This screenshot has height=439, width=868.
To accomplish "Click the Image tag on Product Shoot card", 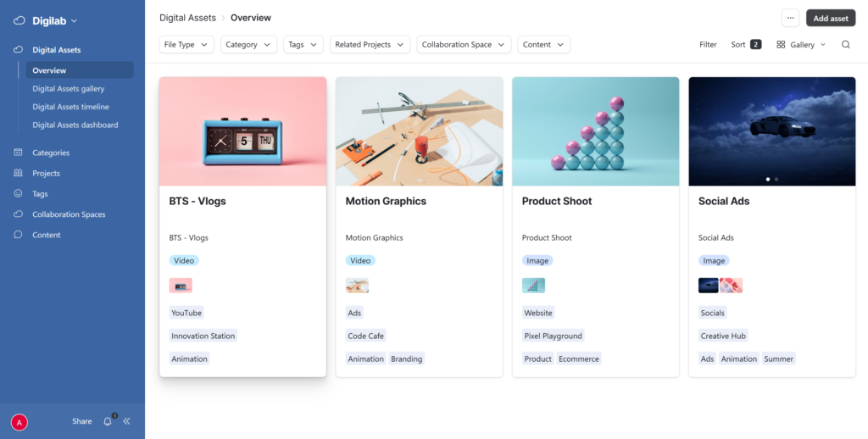I will pyautogui.click(x=537, y=260).
